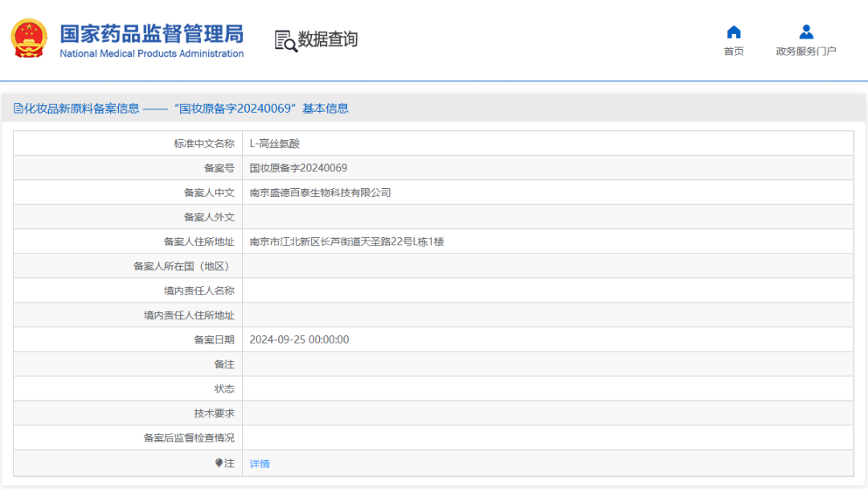Select the address 南京市江北新区长芦街道天圣路22号L栋1楼
Image resolution: width=868 pixels, height=489 pixels.
[346, 241]
